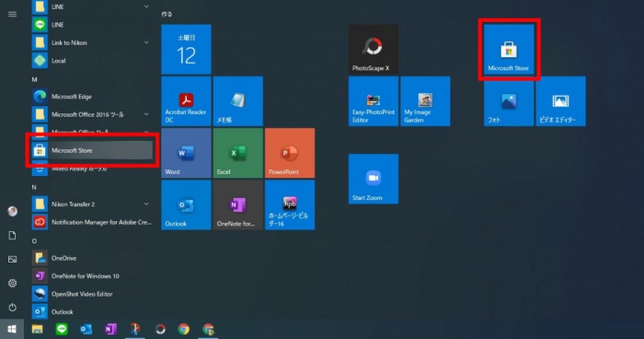Open the フォト photos tile
Image resolution: width=644 pixels, height=339 pixels.
(509, 101)
